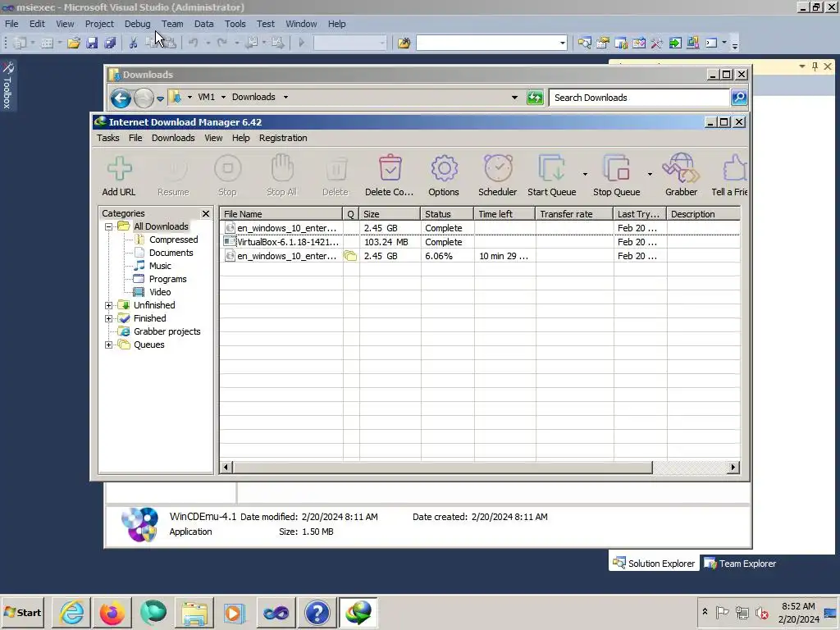Launch the Grabber tool
This screenshot has height=630, width=840.
[682, 176]
